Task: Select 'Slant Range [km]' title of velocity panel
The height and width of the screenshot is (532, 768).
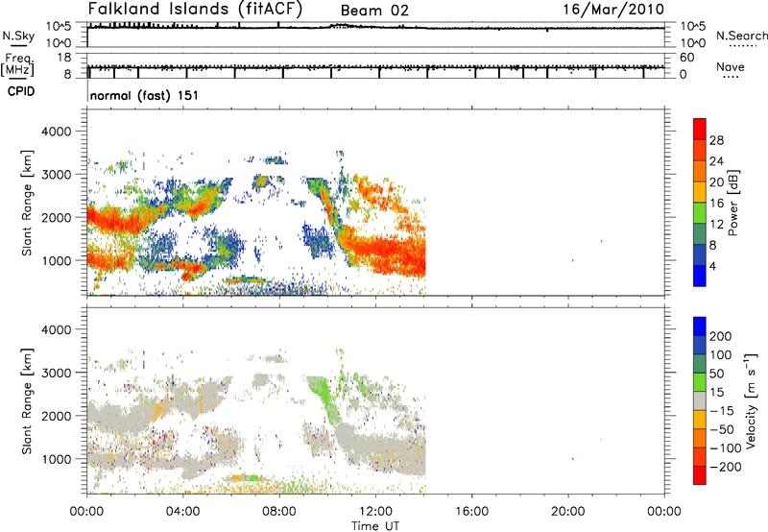Action: pyautogui.click(x=27, y=400)
